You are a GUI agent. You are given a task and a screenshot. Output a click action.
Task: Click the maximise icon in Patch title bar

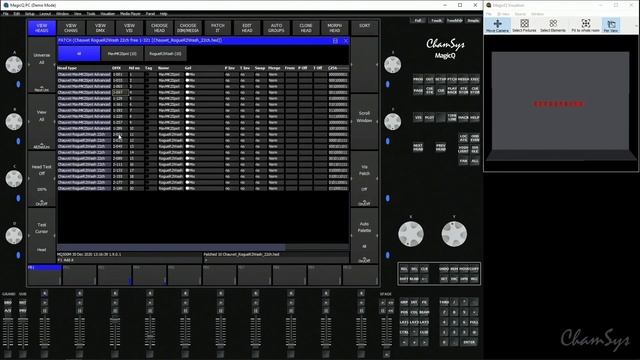point(335,40)
